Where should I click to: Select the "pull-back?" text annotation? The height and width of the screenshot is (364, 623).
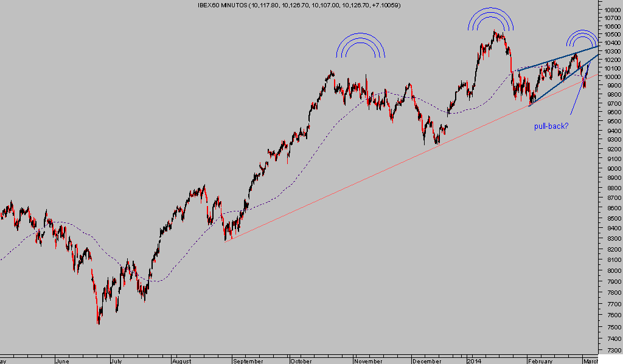551,127
